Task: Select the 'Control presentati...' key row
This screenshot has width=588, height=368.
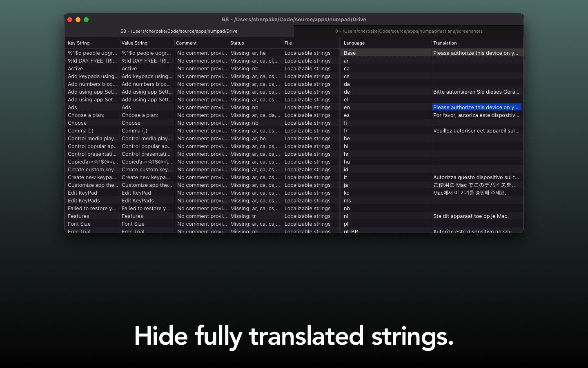Action: pos(202,154)
